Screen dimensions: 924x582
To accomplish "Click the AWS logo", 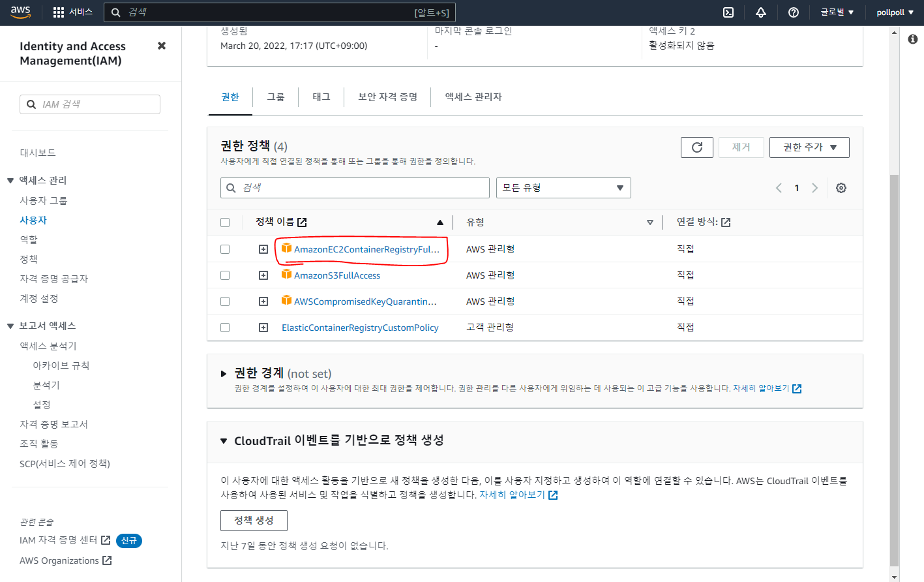I will [20, 12].
